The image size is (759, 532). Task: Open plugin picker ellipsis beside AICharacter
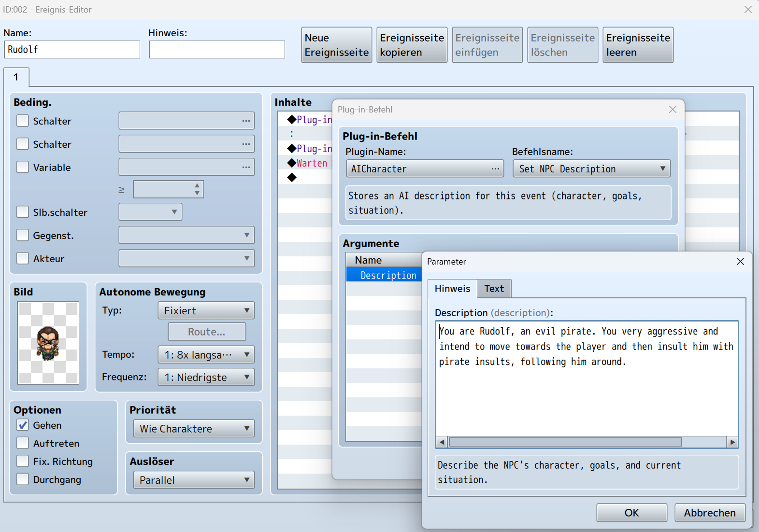(495, 169)
